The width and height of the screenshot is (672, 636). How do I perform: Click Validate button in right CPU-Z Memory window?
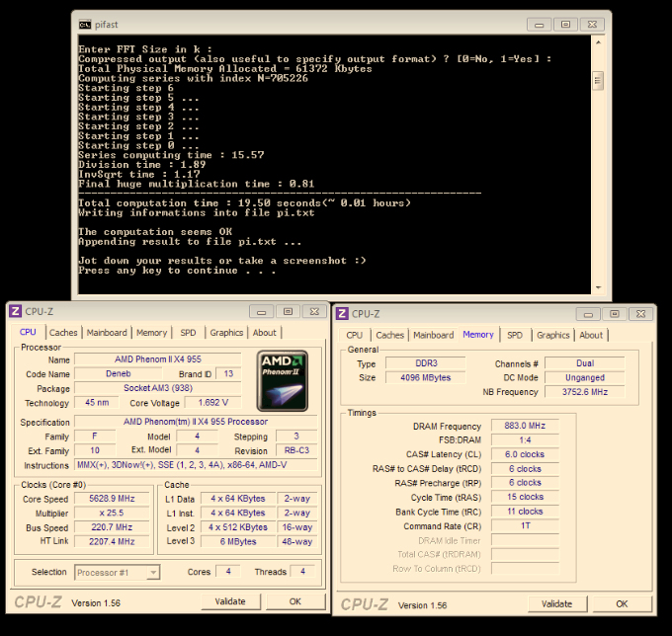(557, 603)
